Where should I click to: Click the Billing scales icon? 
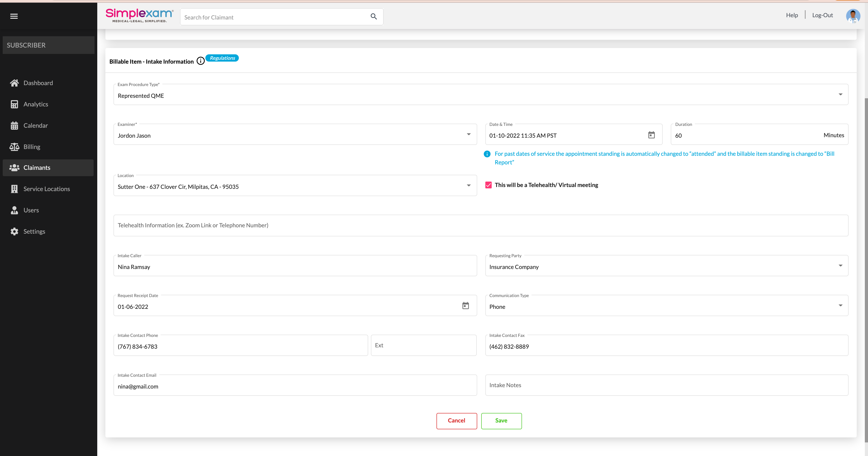click(x=14, y=147)
